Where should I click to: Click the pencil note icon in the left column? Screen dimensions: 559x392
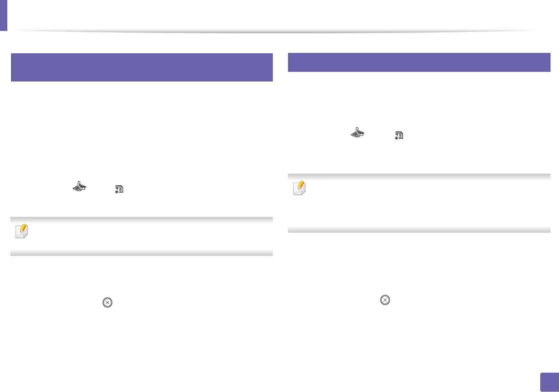point(22,231)
